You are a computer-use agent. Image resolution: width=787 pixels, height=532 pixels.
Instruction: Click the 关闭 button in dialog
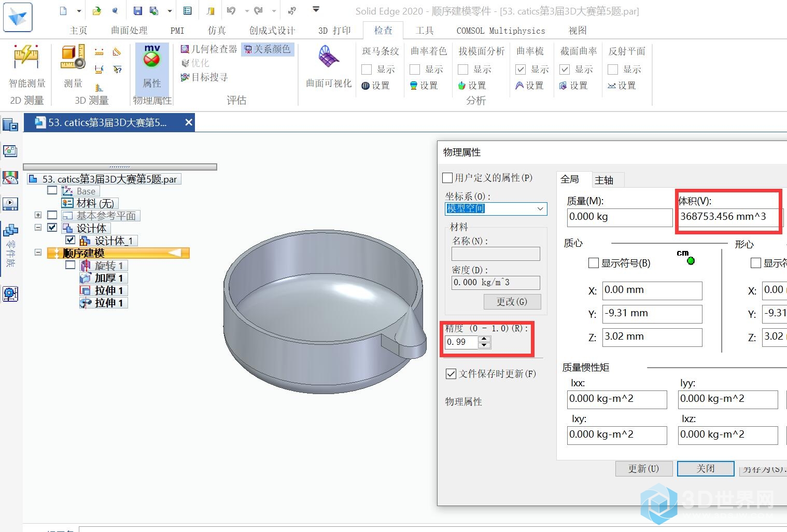click(706, 468)
